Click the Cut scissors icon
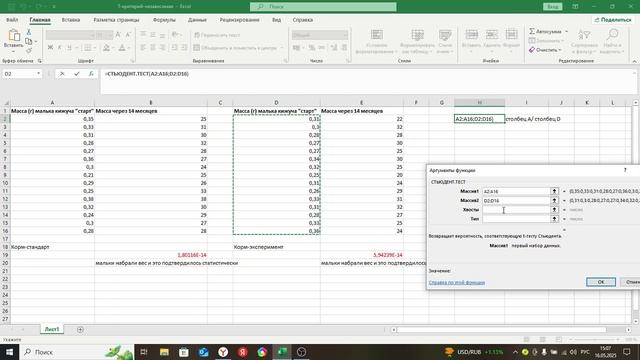 29,32
